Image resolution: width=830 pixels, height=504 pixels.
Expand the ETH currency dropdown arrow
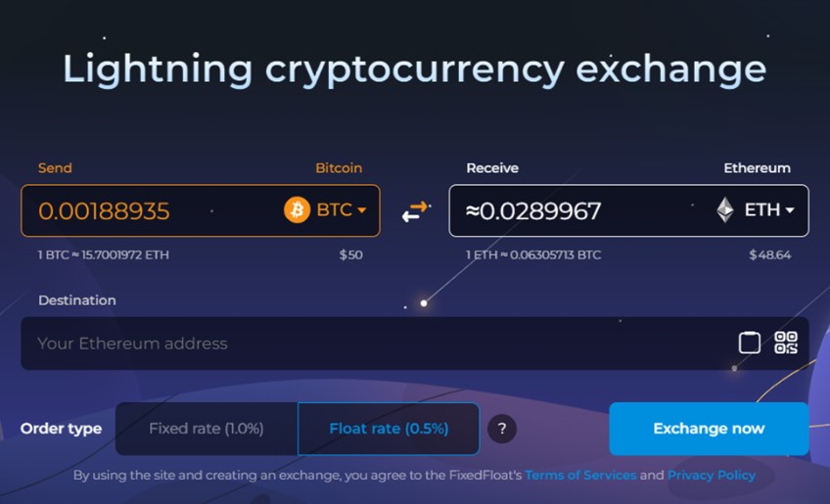pos(790,210)
